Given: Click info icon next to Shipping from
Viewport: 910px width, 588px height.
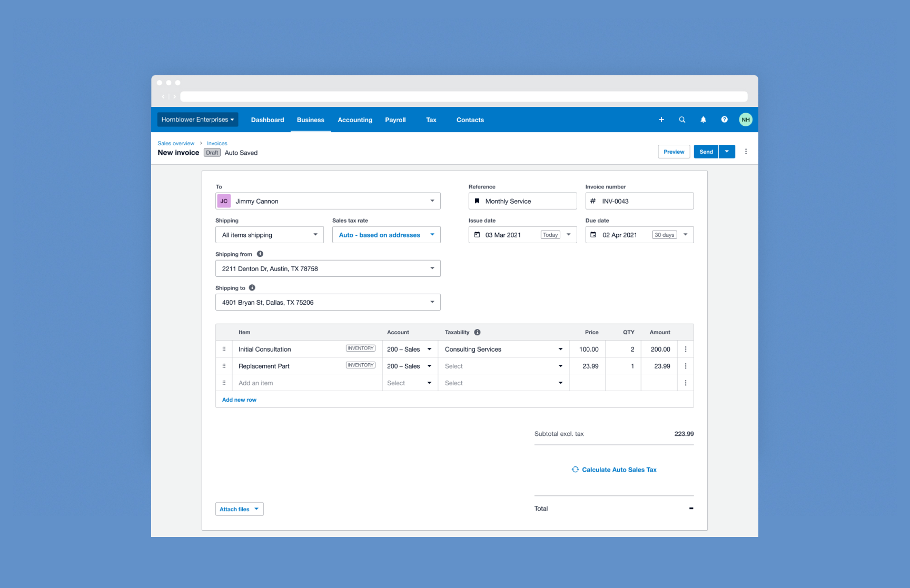Looking at the screenshot, I should point(260,254).
